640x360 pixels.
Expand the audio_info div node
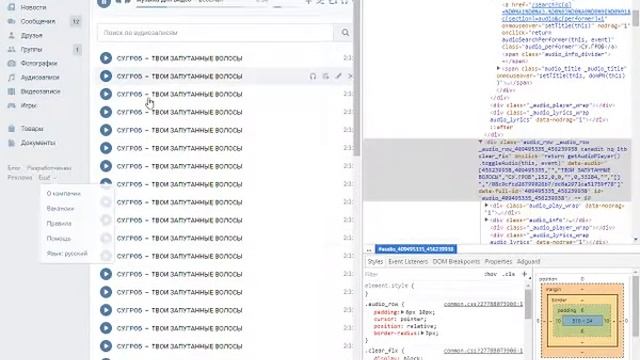tap(487, 220)
